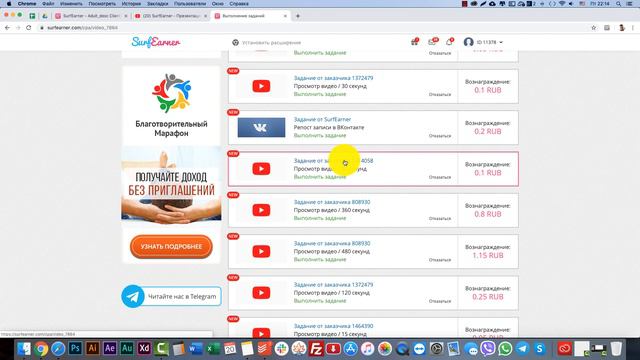
Task: Open the 'Справка' menu
Action: (x=239, y=4)
